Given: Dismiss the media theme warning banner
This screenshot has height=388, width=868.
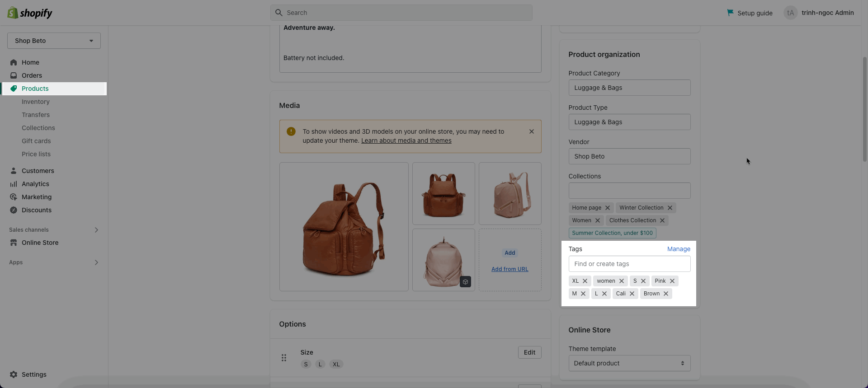Looking at the screenshot, I should [x=532, y=131].
